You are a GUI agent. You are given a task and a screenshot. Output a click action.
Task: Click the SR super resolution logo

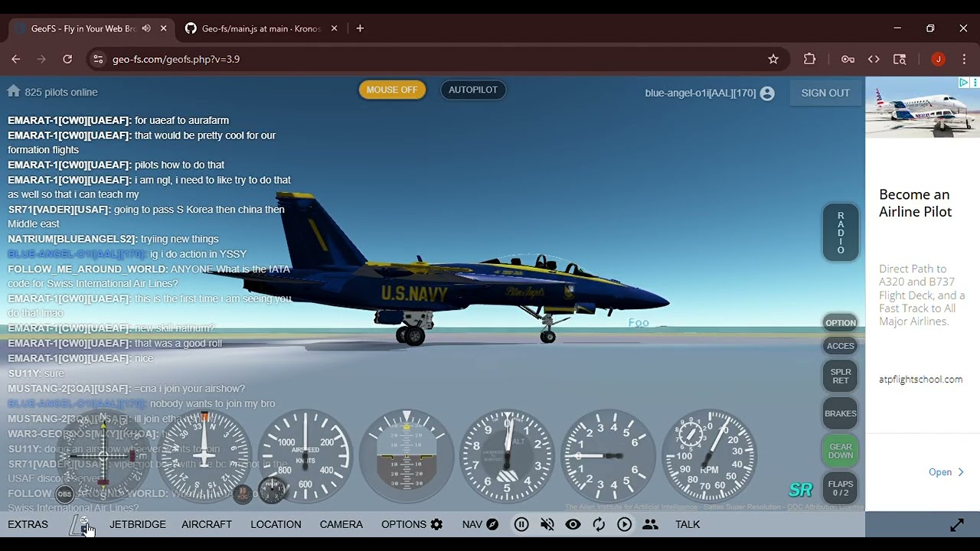click(x=800, y=491)
